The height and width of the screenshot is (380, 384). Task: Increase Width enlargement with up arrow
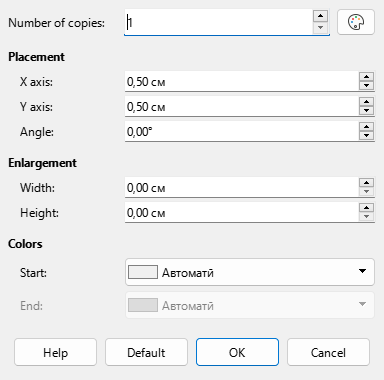pyautogui.click(x=367, y=183)
